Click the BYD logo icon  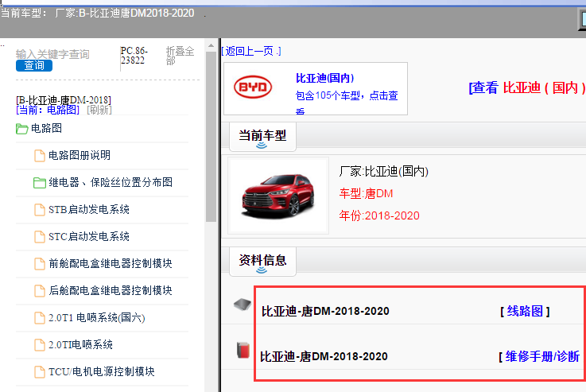coord(253,87)
